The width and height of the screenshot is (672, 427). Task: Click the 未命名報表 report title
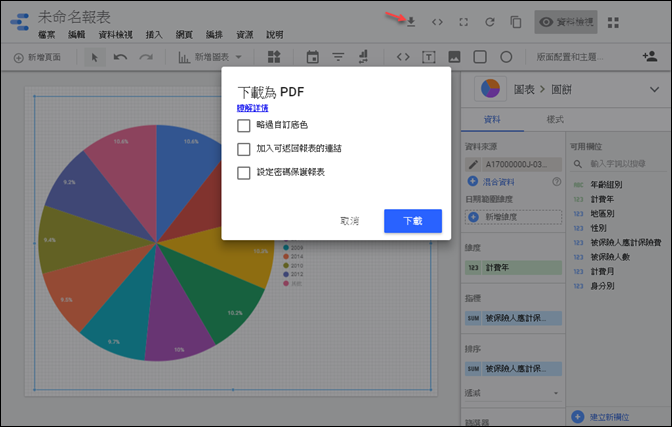tap(74, 17)
